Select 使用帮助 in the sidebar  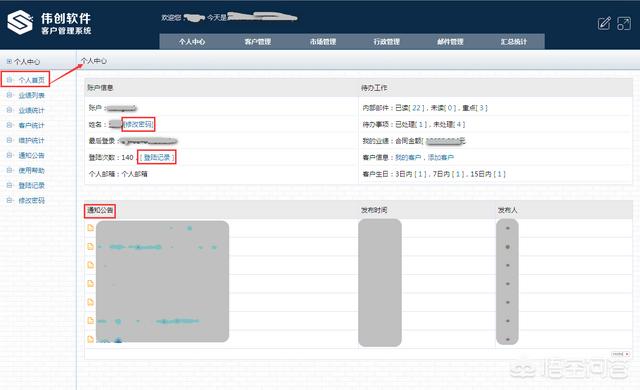(x=31, y=171)
